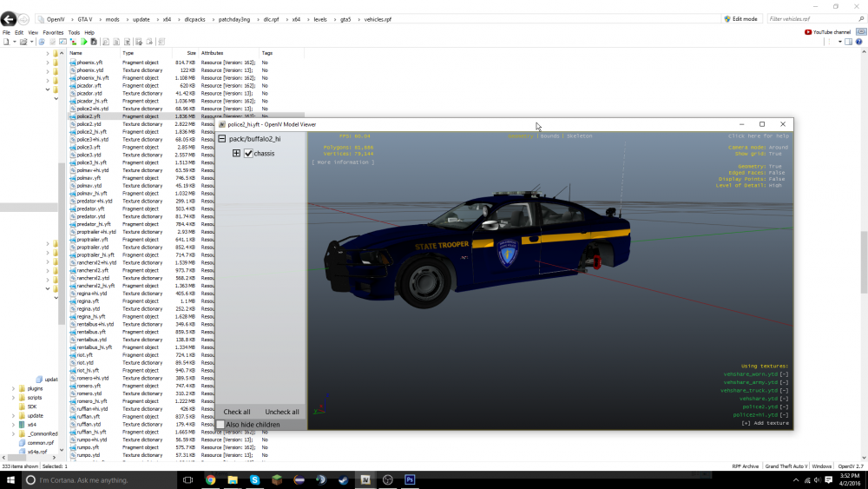
Task: Expand the _CommonRed folder in tree
Action: coord(13,433)
